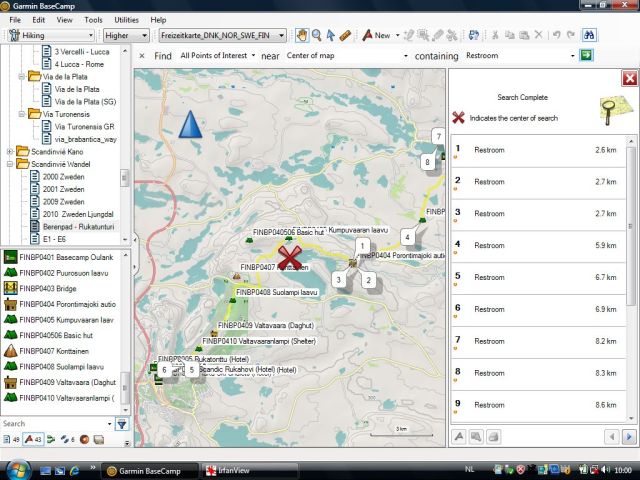Close the search results panel
The height and width of the screenshot is (480, 640).
click(629, 78)
